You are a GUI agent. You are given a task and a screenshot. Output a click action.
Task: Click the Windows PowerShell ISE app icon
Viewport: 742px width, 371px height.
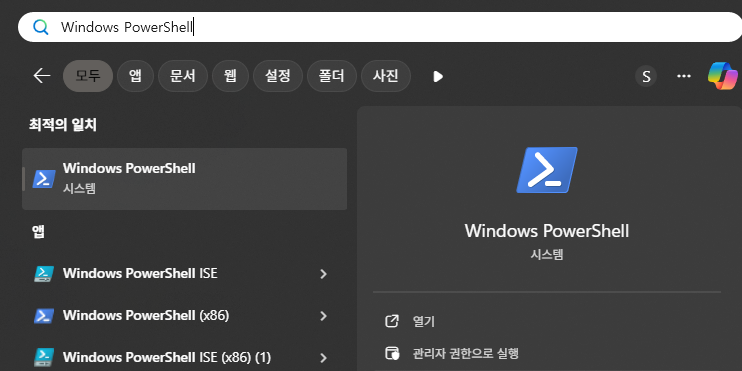44,274
